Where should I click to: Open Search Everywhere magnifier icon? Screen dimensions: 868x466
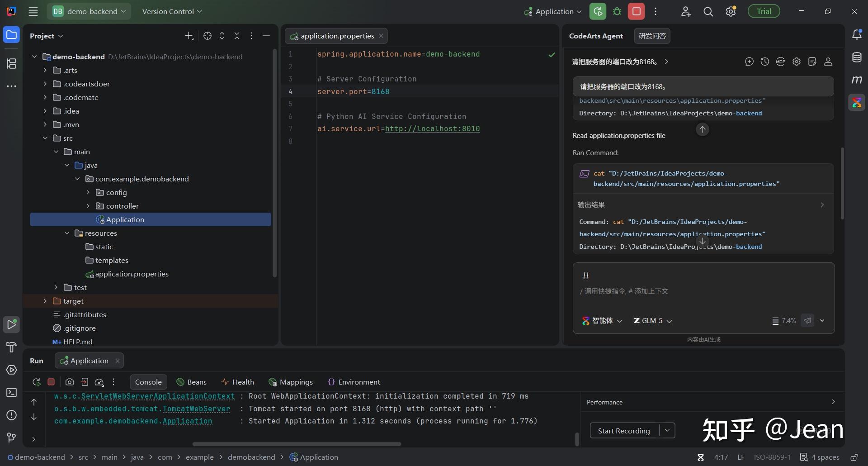click(708, 12)
